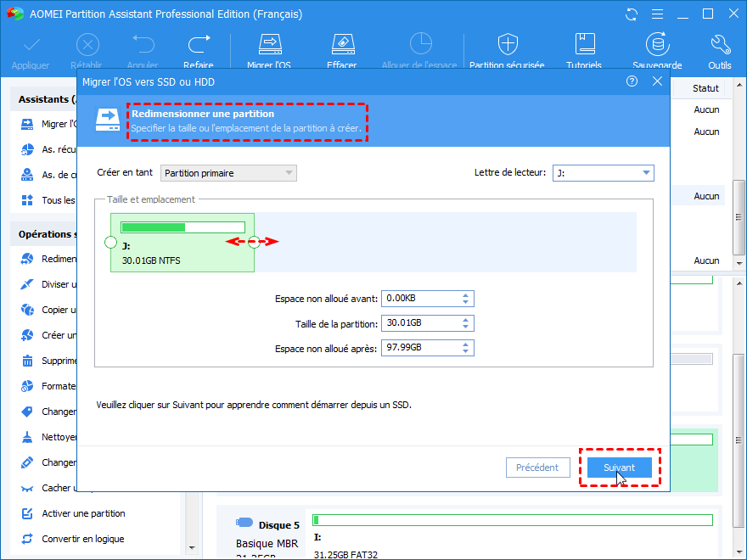747x560 pixels.
Task: Click the Rétablir toolbar icon
Action: pos(87,45)
